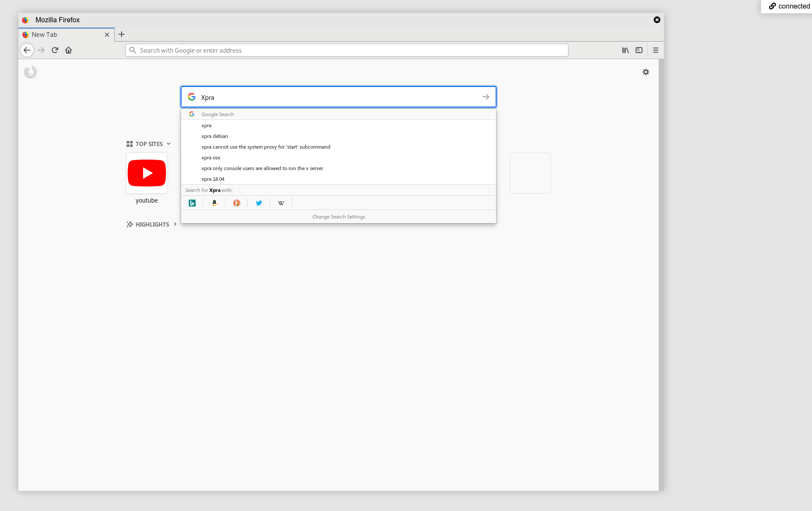
Task: Click the forward navigation arrow
Action: click(41, 50)
